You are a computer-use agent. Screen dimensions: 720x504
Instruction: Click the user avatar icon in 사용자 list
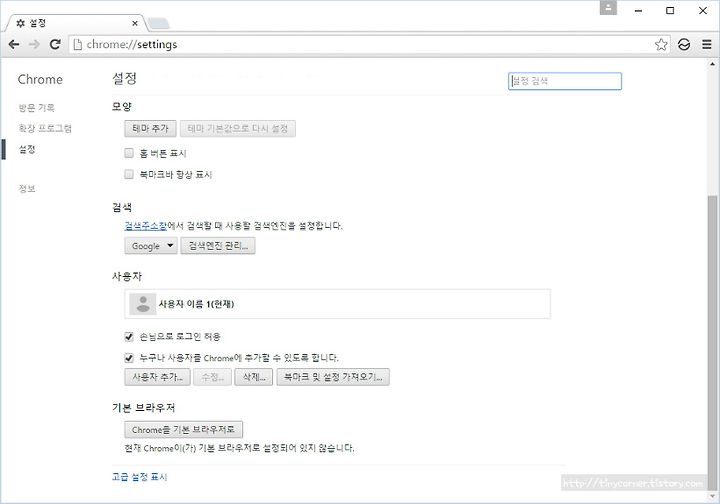tap(143, 304)
